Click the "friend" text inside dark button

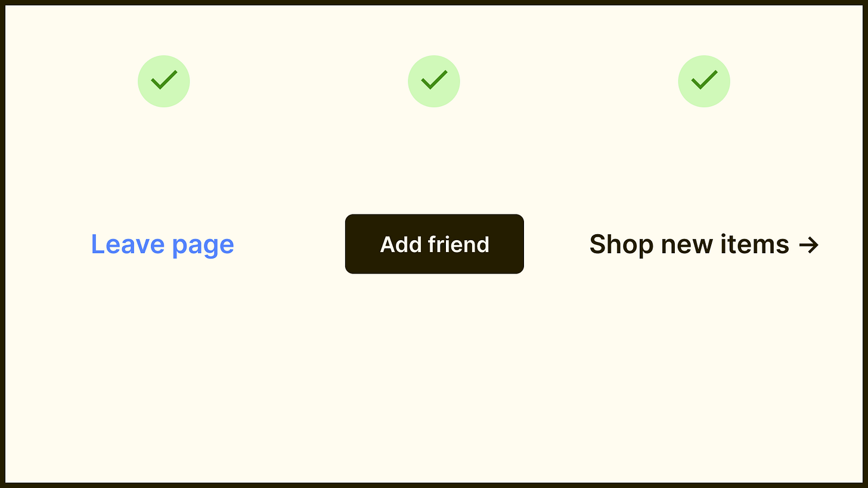point(458,244)
